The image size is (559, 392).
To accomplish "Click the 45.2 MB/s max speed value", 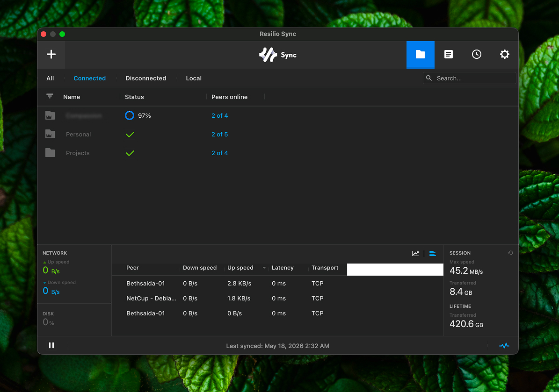I will (466, 271).
